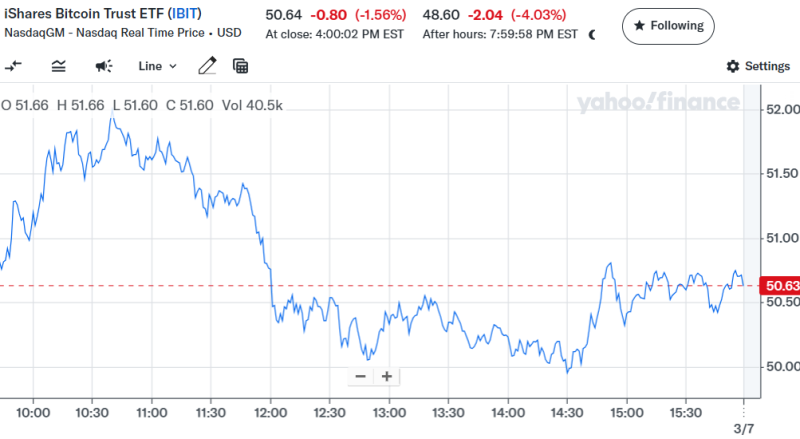Expand the Line chart type dropdown
This screenshot has height=439, width=800.
coord(157,66)
